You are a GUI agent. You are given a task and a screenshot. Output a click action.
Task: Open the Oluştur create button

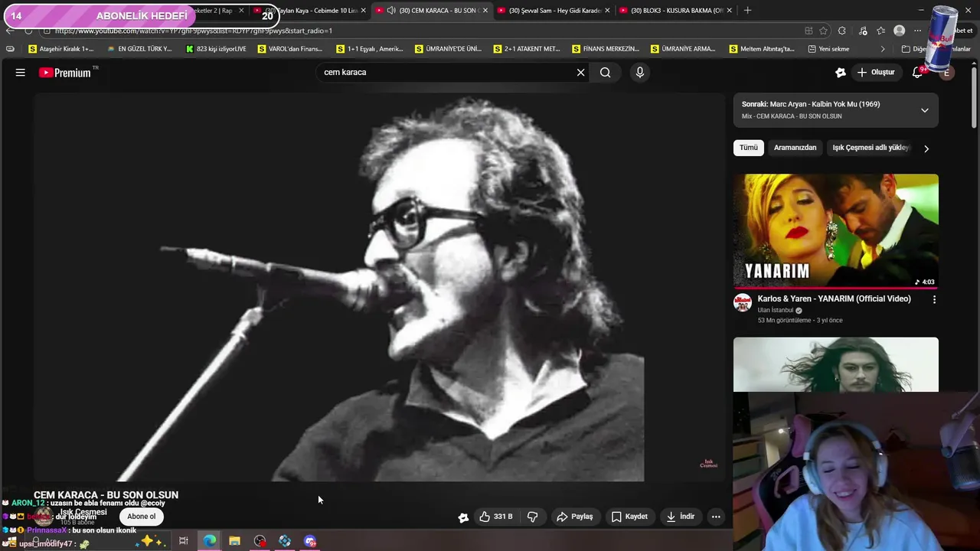875,72
